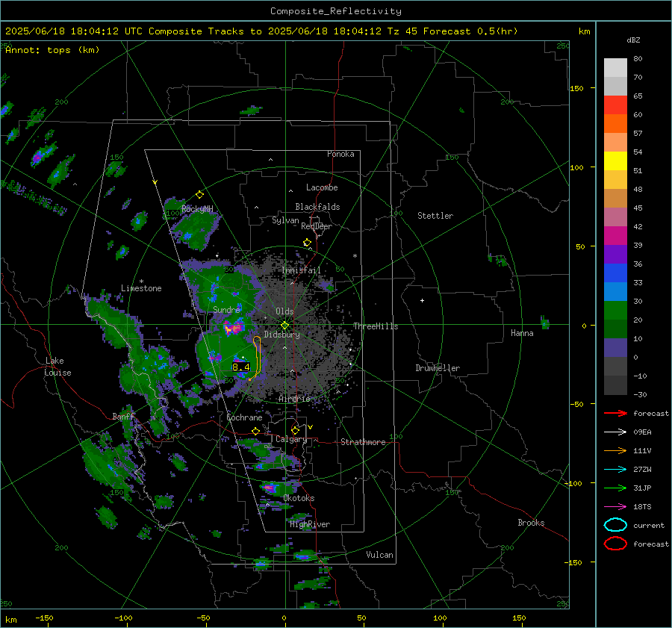Click the magenta storm core west of Didsbury
Viewport: 672px width, 628px height.
point(234,329)
